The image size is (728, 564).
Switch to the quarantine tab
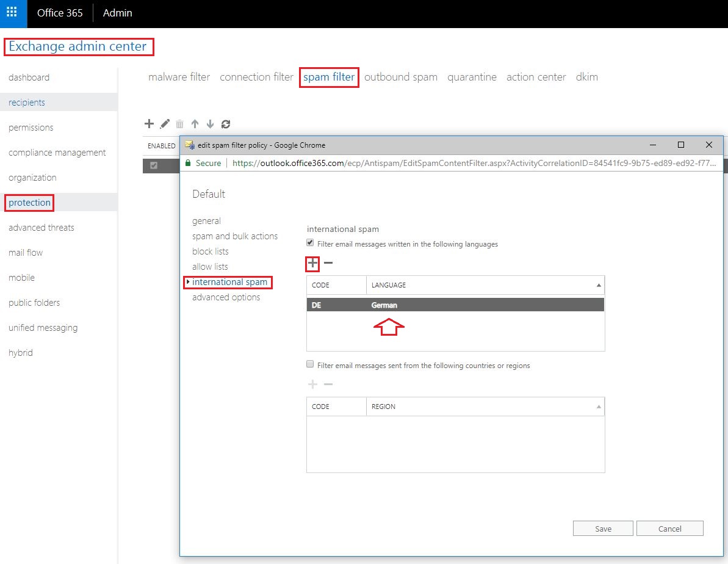pyautogui.click(x=472, y=77)
